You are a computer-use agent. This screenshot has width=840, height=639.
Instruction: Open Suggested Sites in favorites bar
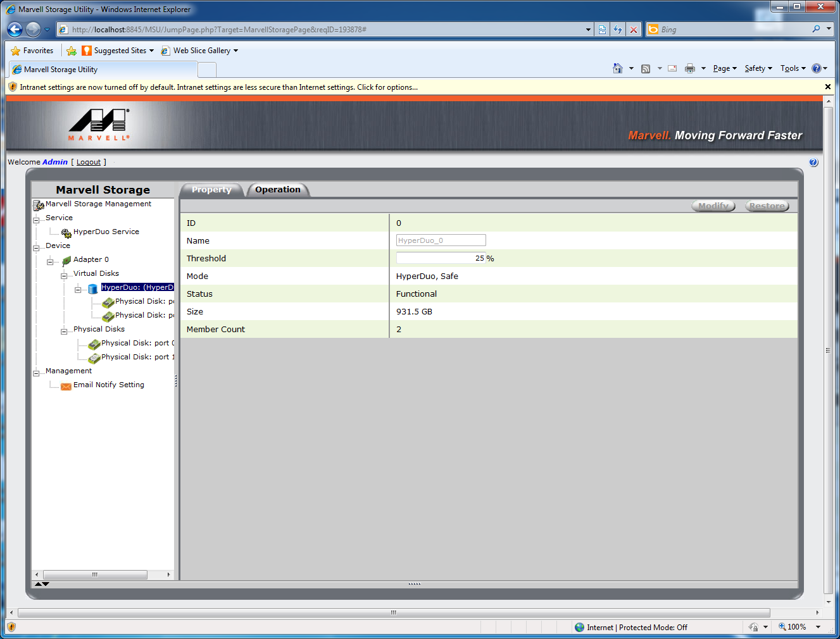coord(118,51)
